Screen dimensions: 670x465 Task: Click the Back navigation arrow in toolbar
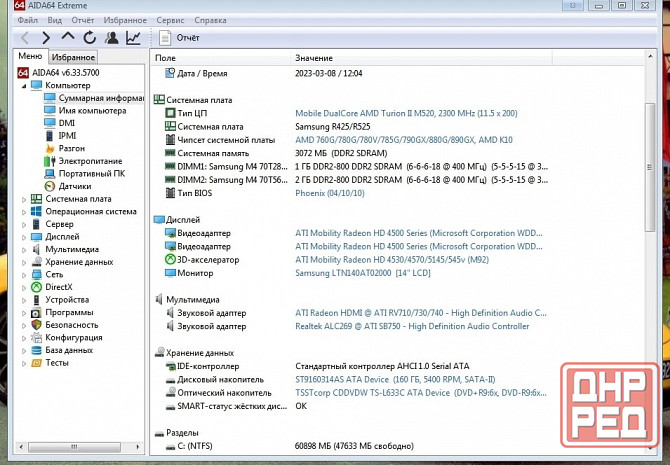point(25,38)
